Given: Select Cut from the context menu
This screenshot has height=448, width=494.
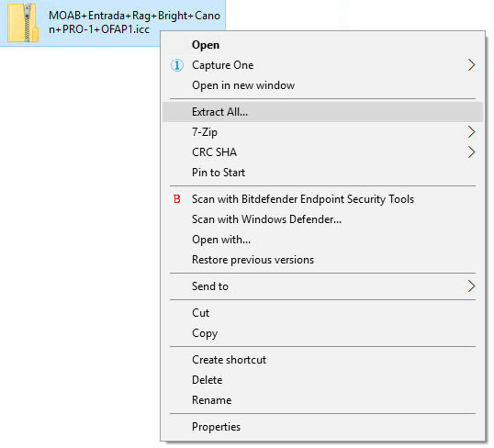Looking at the screenshot, I should pos(322,313).
